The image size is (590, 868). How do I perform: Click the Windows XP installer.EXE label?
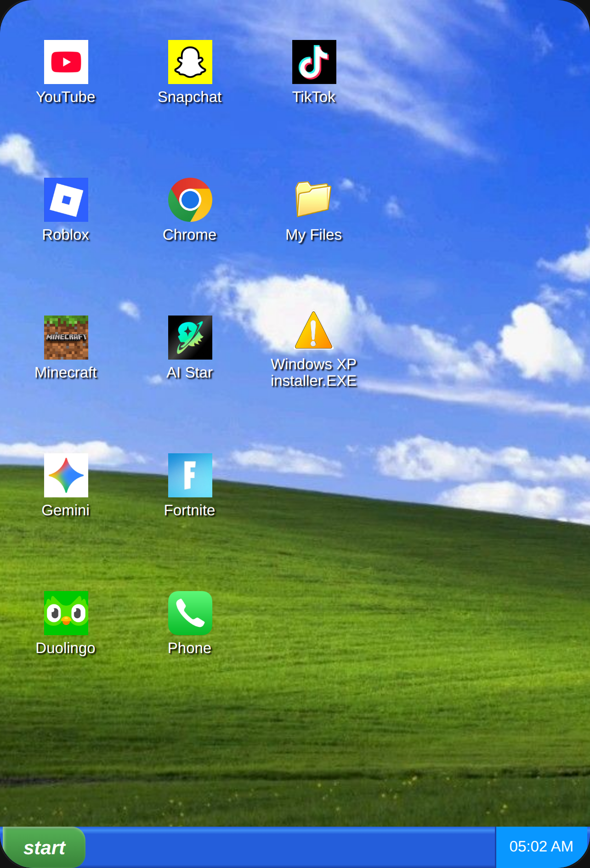[x=314, y=372]
